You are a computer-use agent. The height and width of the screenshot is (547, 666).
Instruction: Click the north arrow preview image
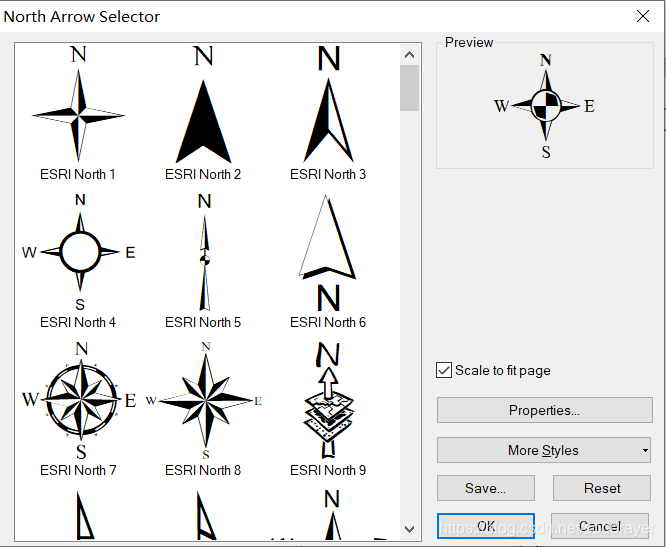545,106
